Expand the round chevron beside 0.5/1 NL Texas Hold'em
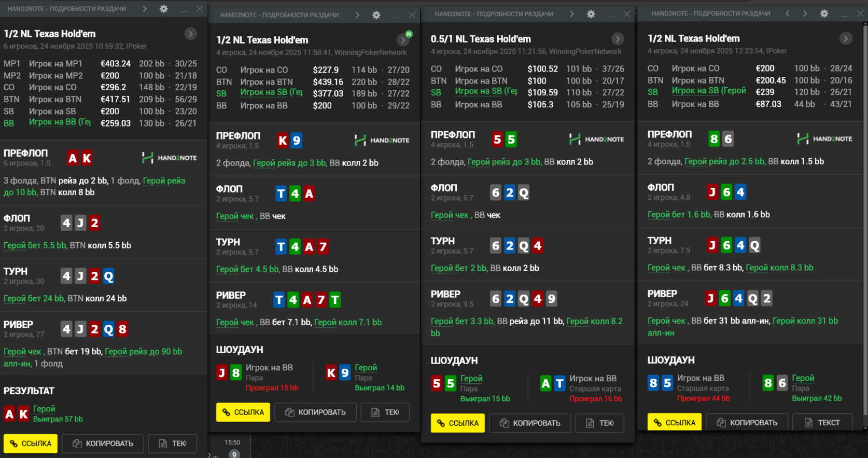 pos(618,39)
